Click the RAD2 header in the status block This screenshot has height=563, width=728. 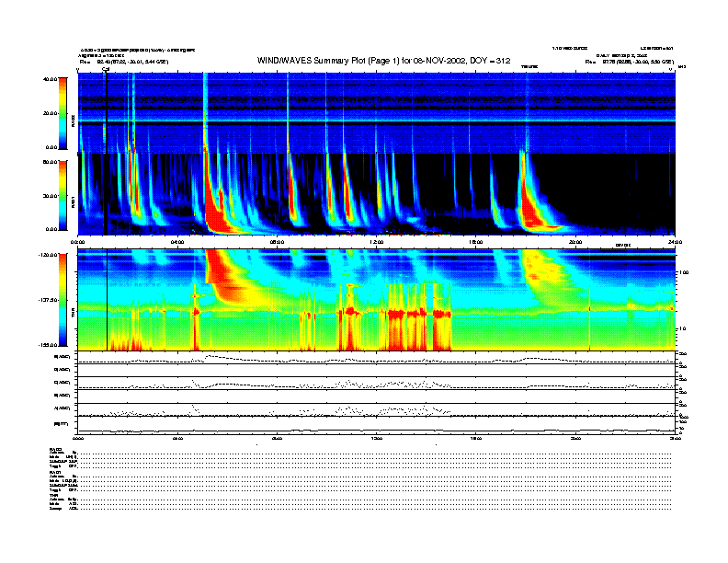pos(55,449)
